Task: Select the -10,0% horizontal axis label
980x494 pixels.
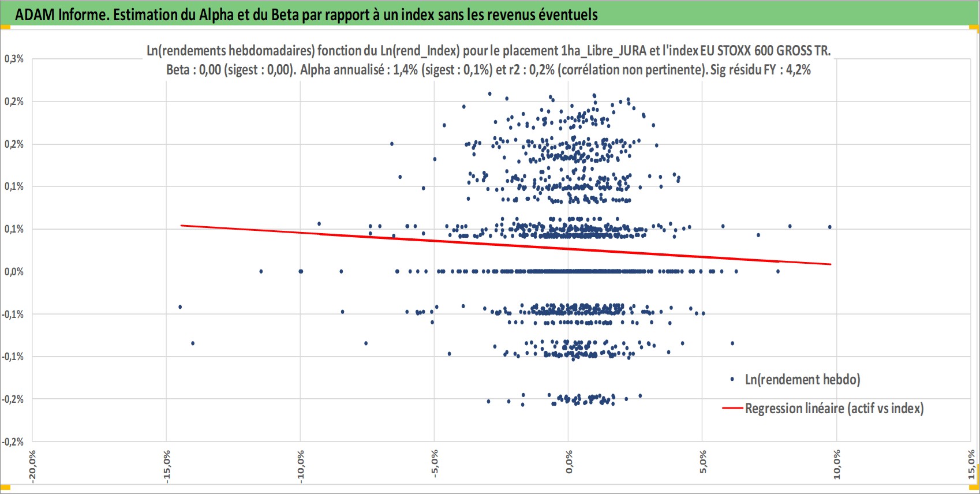Action: point(300,465)
